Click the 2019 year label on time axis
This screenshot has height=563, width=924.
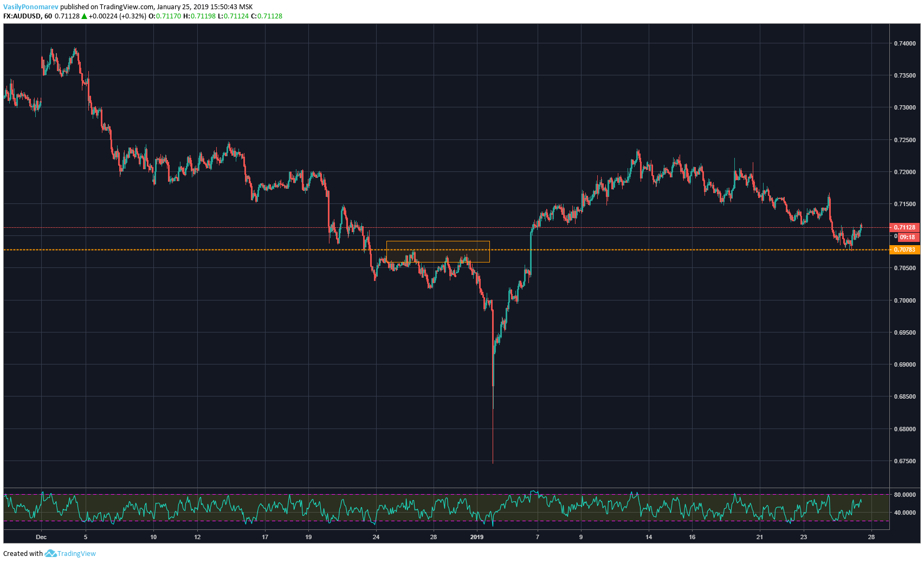point(477,537)
